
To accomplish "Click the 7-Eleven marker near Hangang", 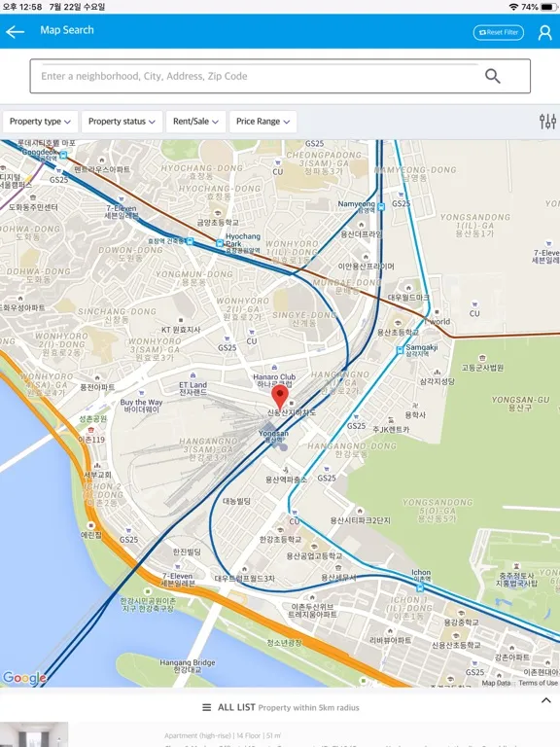I will click(x=177, y=567).
